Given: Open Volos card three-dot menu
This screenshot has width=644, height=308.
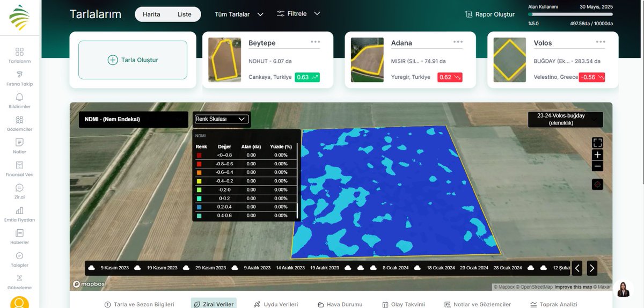Looking at the screenshot, I should [x=601, y=41].
